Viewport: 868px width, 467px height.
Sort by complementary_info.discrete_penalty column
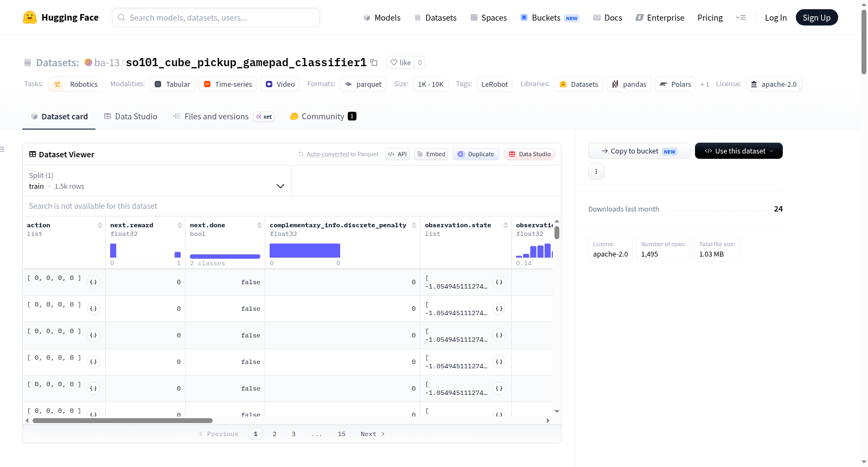[414, 225]
